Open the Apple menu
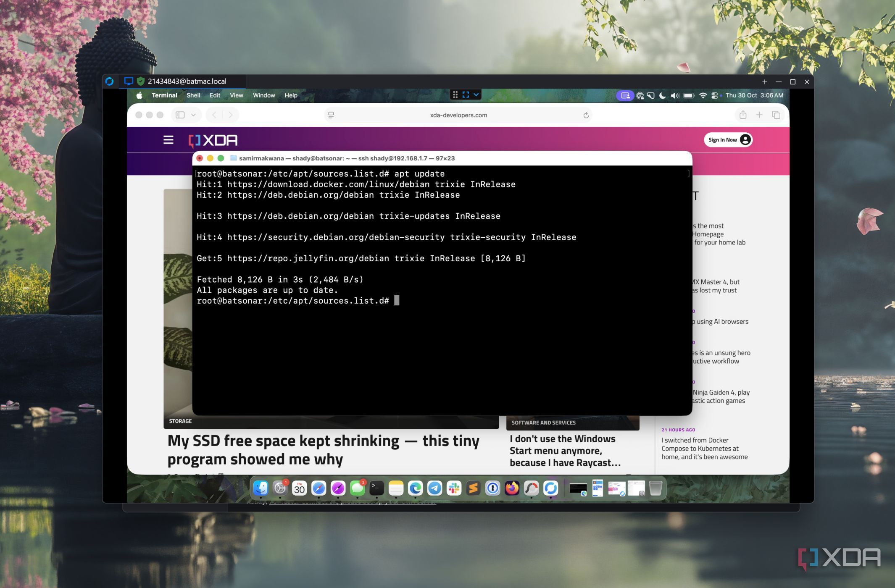The image size is (895, 588). 140,95
